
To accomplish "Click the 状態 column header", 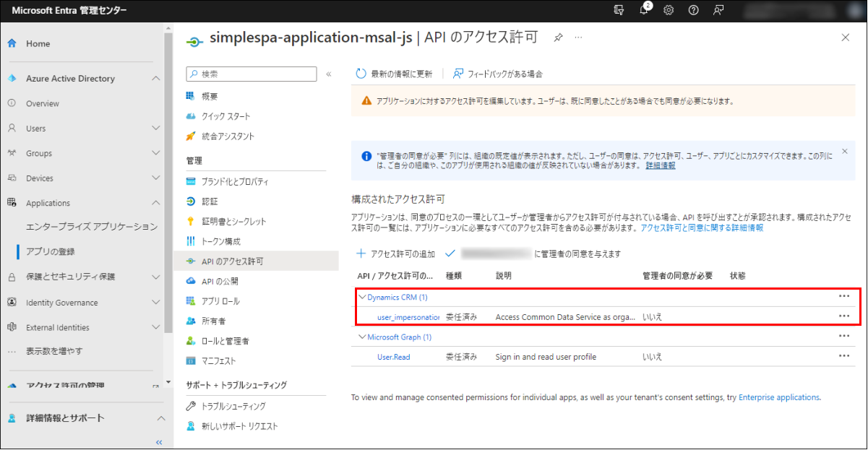I will click(737, 276).
